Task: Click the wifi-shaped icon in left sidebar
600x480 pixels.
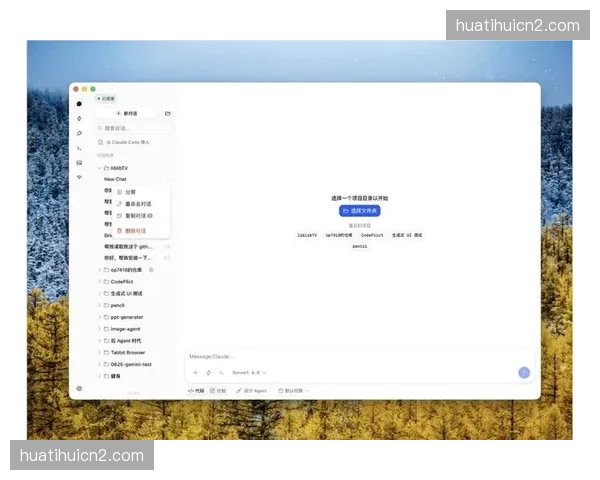Action: tap(79, 177)
